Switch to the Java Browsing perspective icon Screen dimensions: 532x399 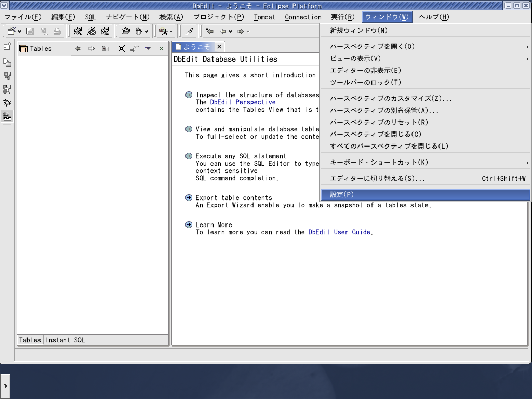coord(7,89)
